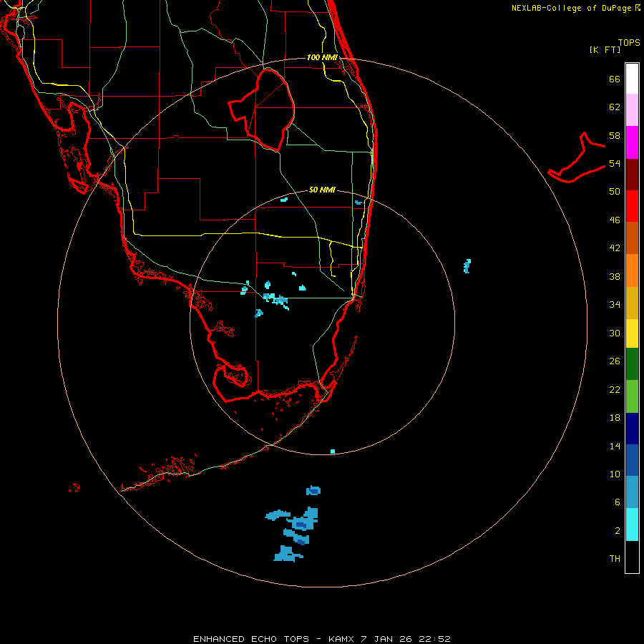Click the 2 value on the legend

click(617, 531)
